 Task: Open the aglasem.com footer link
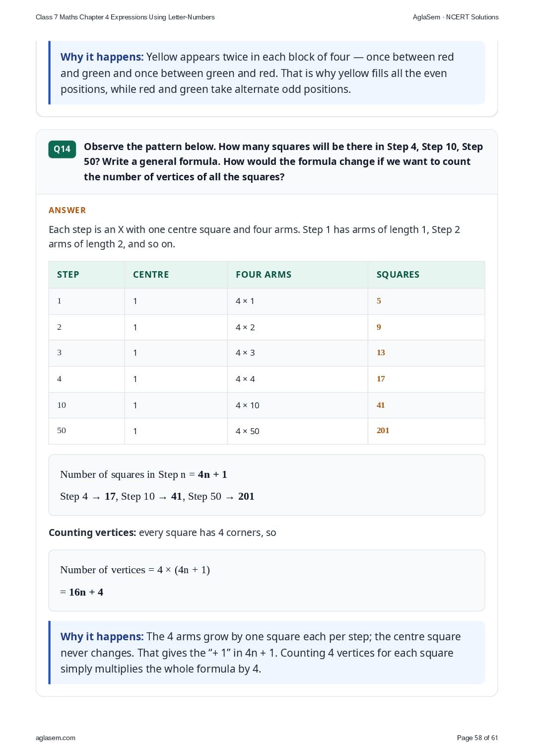pos(56,738)
